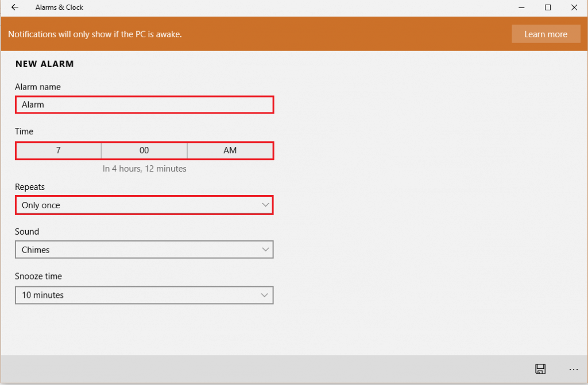This screenshot has width=588, height=385.
Task: Click the Snooze time dropdown chevron
Action: coord(265,295)
